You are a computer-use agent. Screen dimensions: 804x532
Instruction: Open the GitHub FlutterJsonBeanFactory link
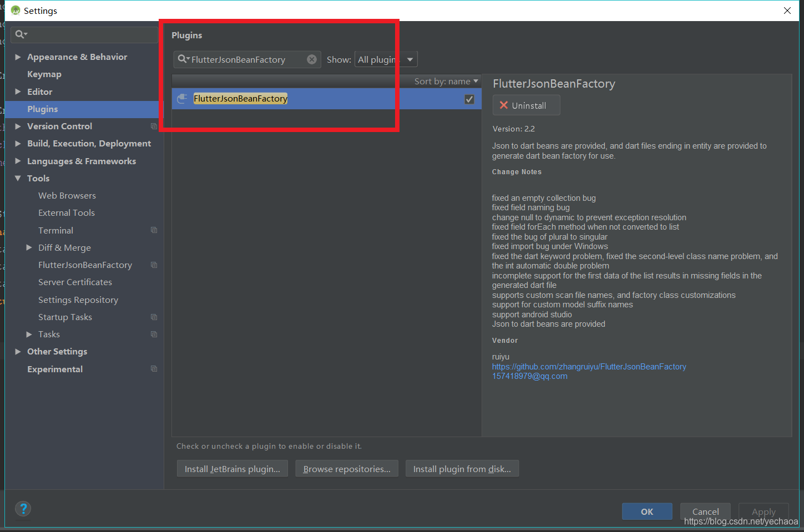tap(589, 367)
